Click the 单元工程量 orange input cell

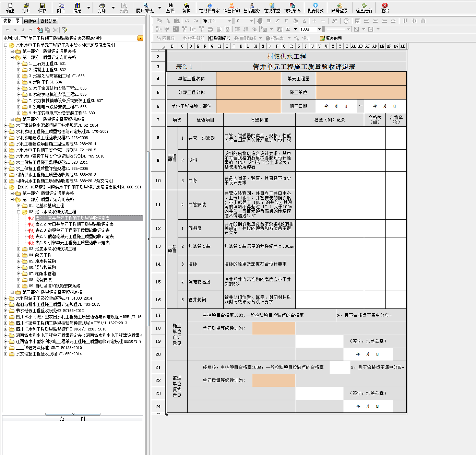pyautogui.click(x=361, y=79)
